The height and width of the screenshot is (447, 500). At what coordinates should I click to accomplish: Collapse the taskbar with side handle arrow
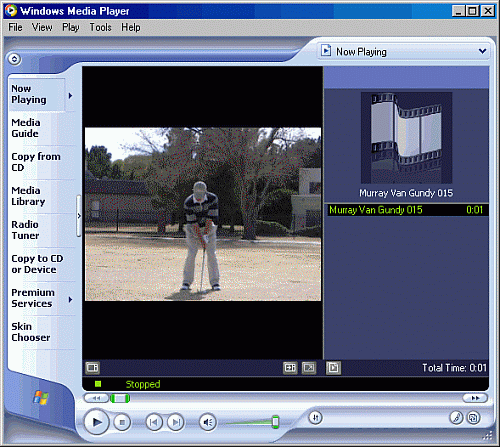[x=79, y=216]
